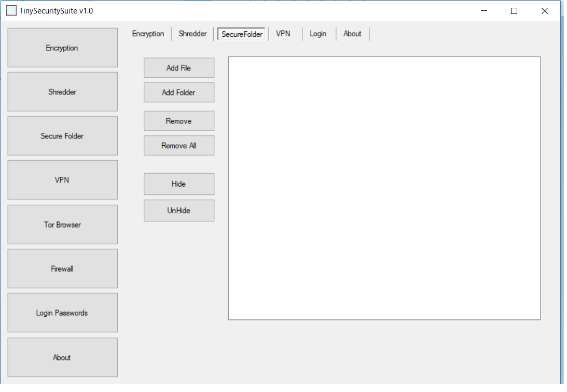
Task: Click the UnHide button
Action: click(x=179, y=211)
